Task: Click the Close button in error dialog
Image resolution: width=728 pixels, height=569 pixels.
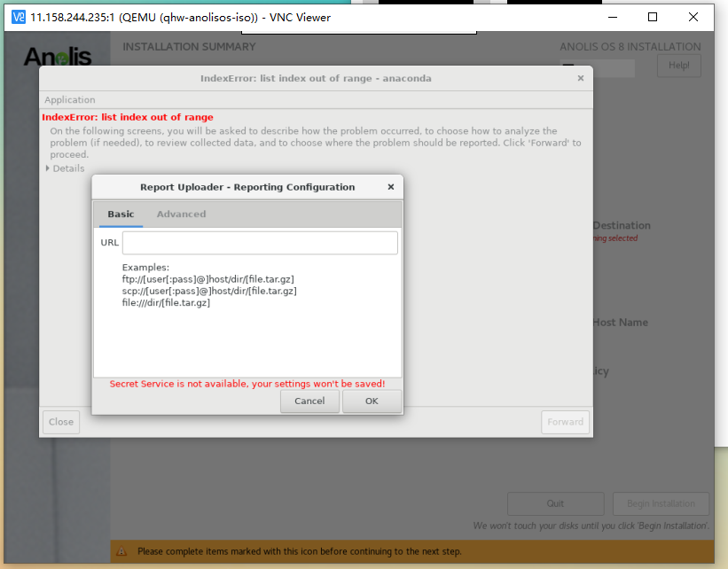Action: (x=61, y=422)
